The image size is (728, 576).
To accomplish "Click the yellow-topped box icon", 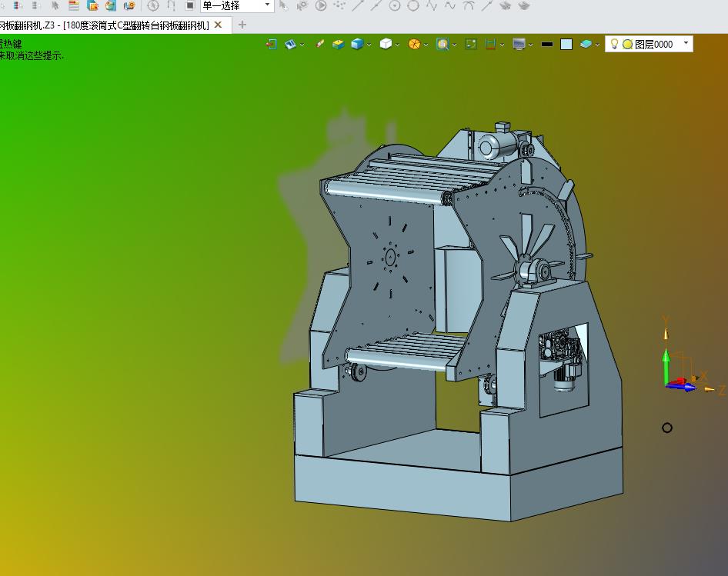I will (x=339, y=44).
